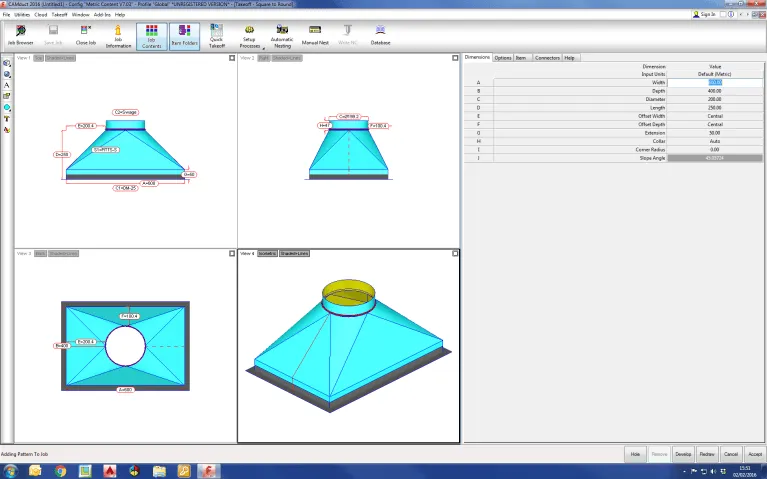The height and width of the screenshot is (479, 767).
Task: Open View 2 Right orientation dropdown
Action: (264, 58)
